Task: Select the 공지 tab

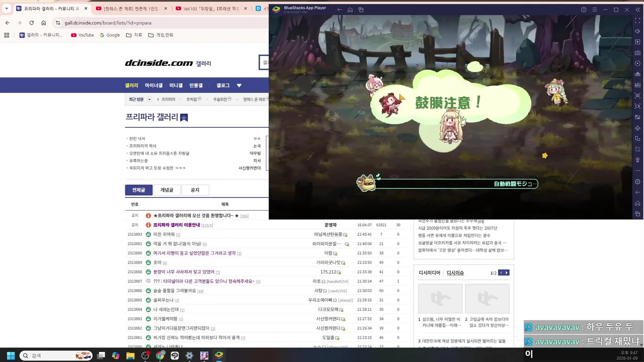Action: point(195,190)
